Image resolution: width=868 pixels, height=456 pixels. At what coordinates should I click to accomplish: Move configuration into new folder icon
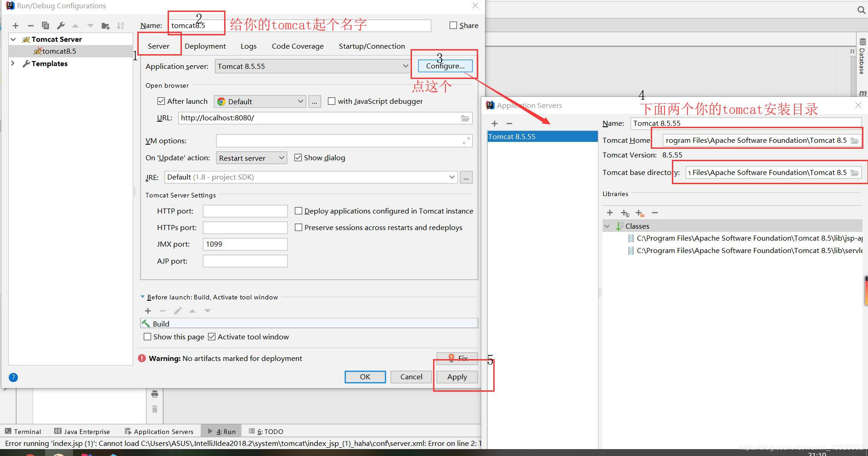(106, 26)
